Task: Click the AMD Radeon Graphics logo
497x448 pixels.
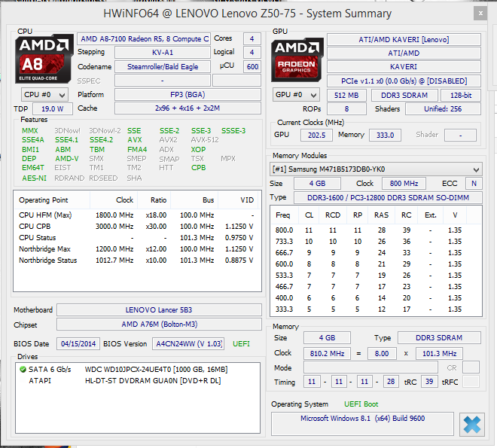Action: click(x=297, y=59)
